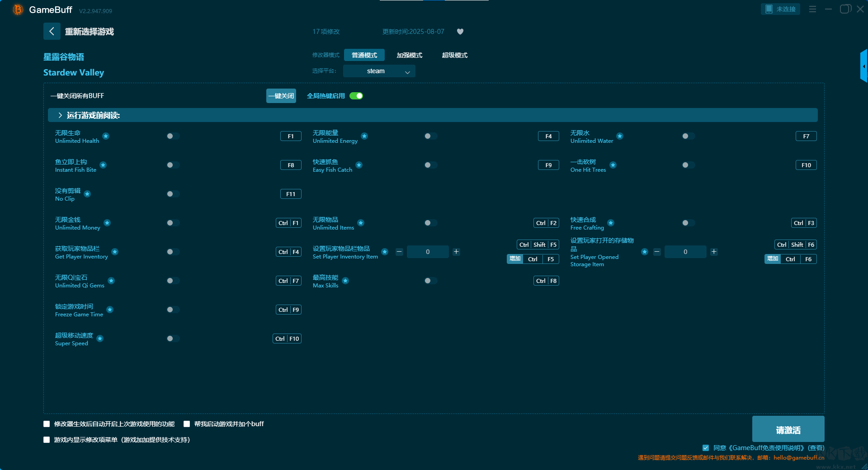Turn on the Freeze Game Time toggle

(x=173, y=310)
